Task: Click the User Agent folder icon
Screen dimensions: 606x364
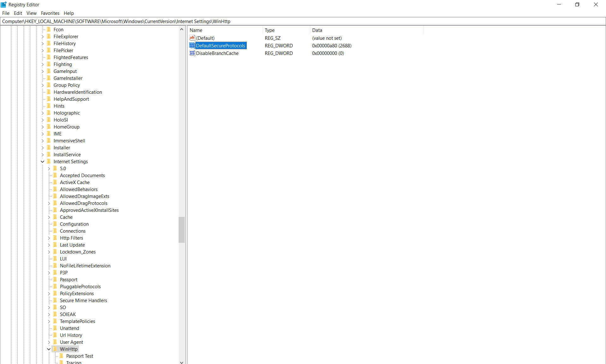Action: (x=56, y=342)
